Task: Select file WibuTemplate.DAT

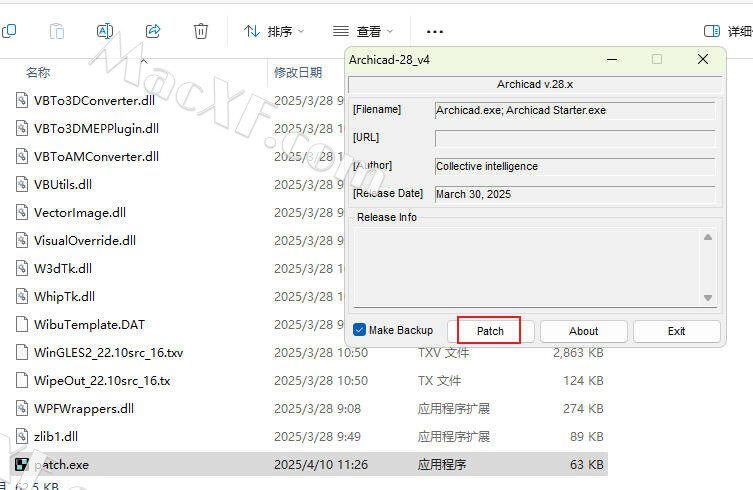Action: coord(89,325)
